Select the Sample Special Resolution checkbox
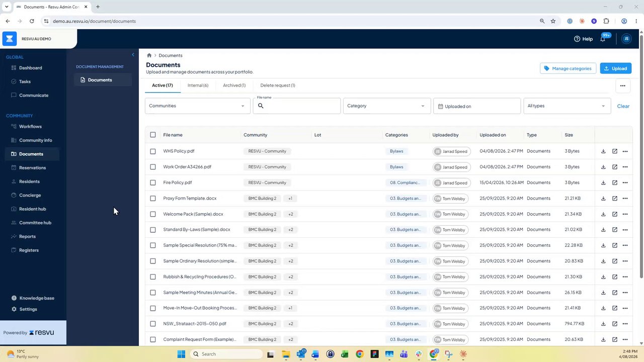This screenshot has width=644, height=362. pyautogui.click(x=153, y=245)
